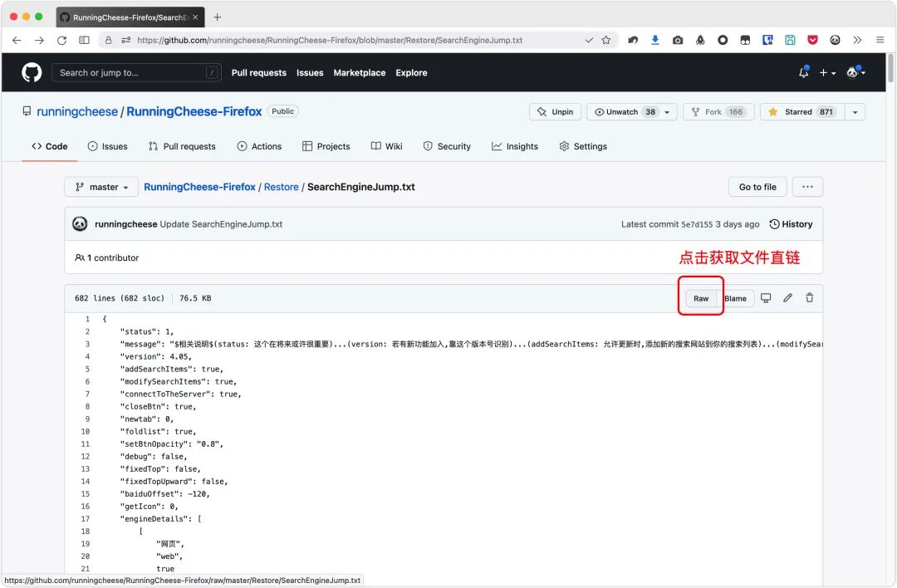This screenshot has height=588, width=897.
Task: Open Marketplace in top navigation
Action: (x=360, y=72)
